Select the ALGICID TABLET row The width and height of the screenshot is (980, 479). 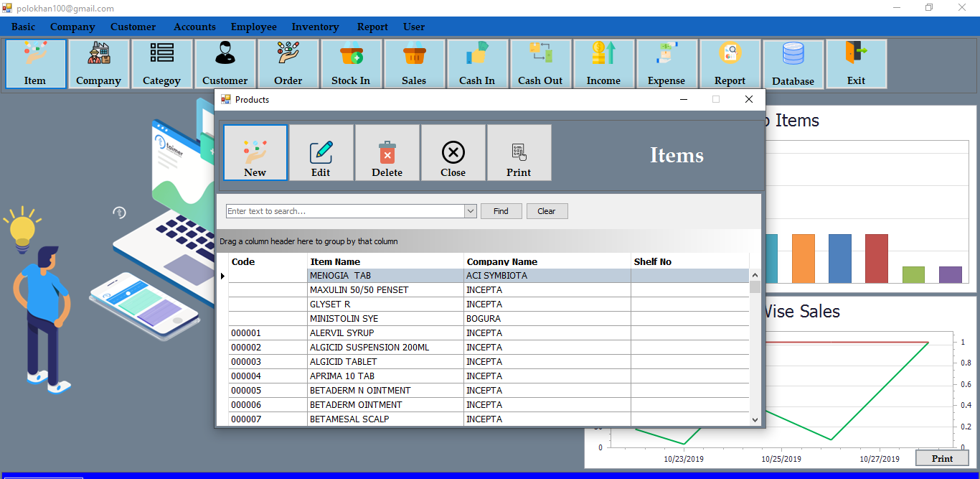point(489,362)
